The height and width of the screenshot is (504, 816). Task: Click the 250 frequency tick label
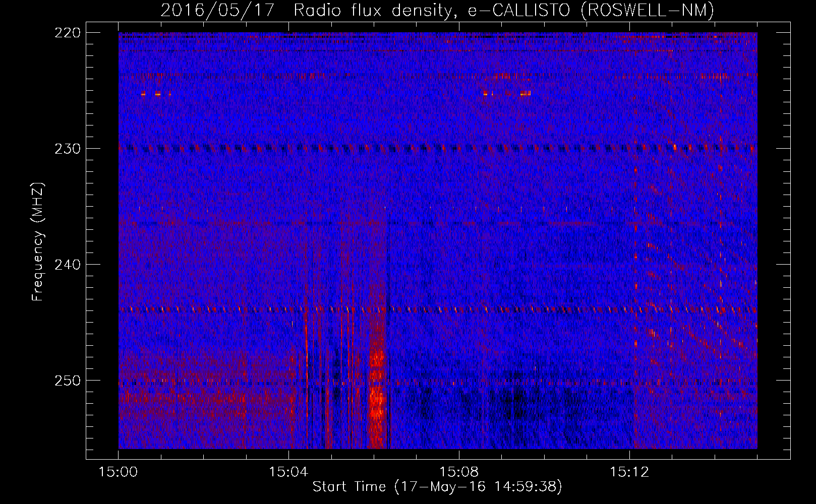point(68,381)
